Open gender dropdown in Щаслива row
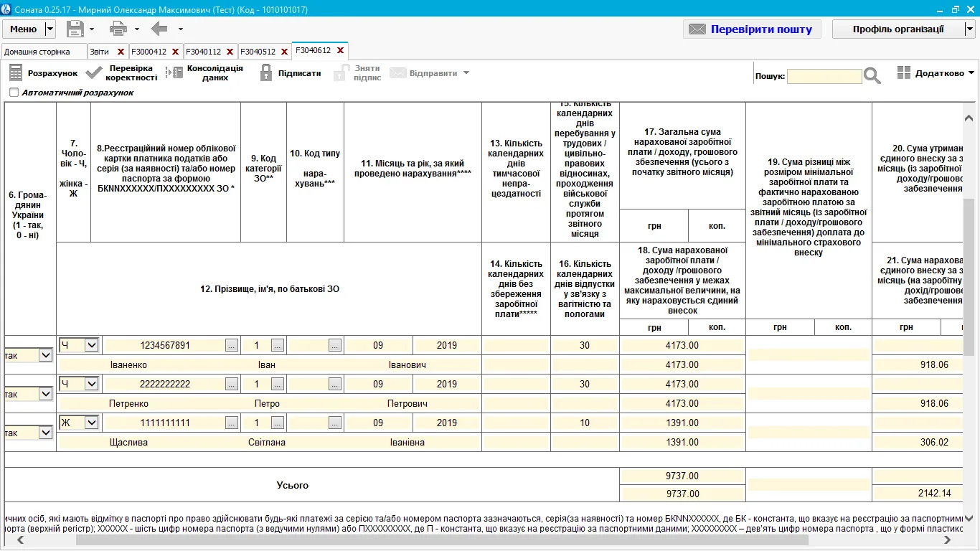The height and width of the screenshot is (551, 980). [91, 423]
